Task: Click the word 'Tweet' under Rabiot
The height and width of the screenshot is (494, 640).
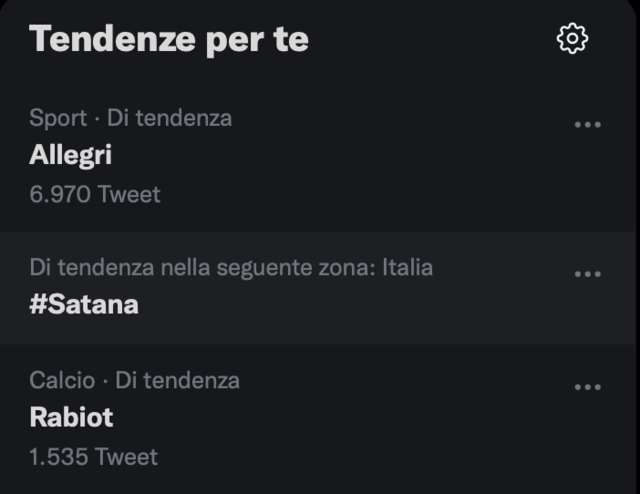Action: click(x=126, y=456)
